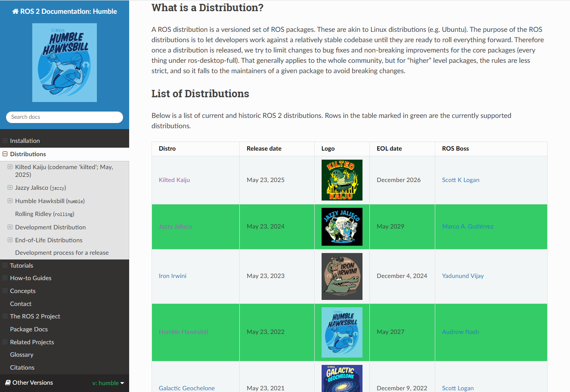
Task: Open the v: humble version dropdown
Action: pos(108,383)
